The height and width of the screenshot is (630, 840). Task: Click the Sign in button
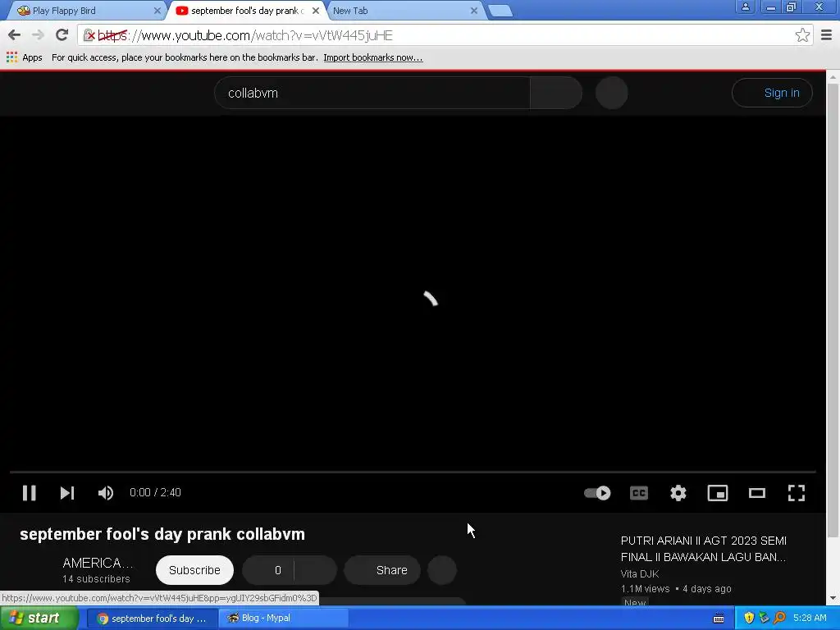point(772,94)
